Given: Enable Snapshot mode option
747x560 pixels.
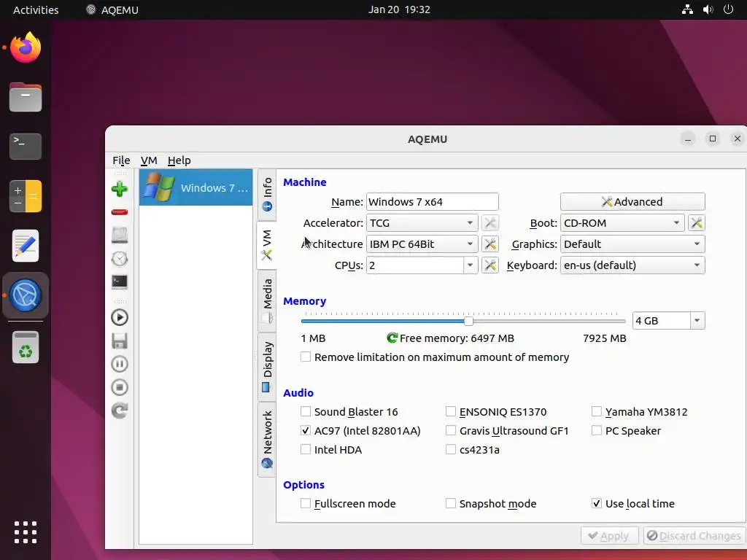Looking at the screenshot, I should [x=451, y=503].
